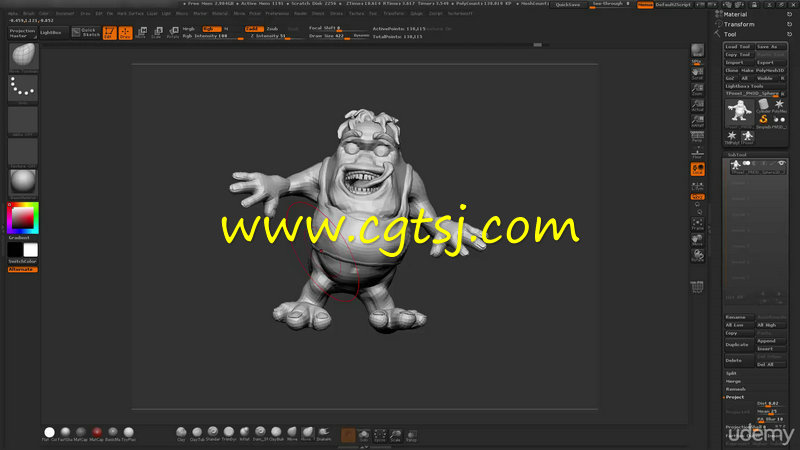Toggle the Zsub sculpt mode
This screenshot has height=450, width=800.
(272, 29)
